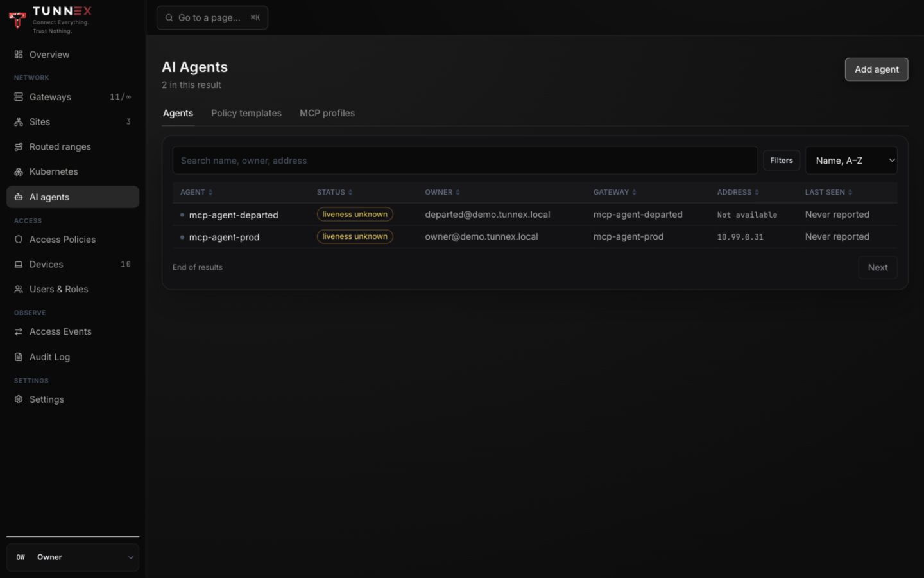This screenshot has height=578, width=924.
Task: Click the Gateways 11/∞ count
Action: [121, 97]
